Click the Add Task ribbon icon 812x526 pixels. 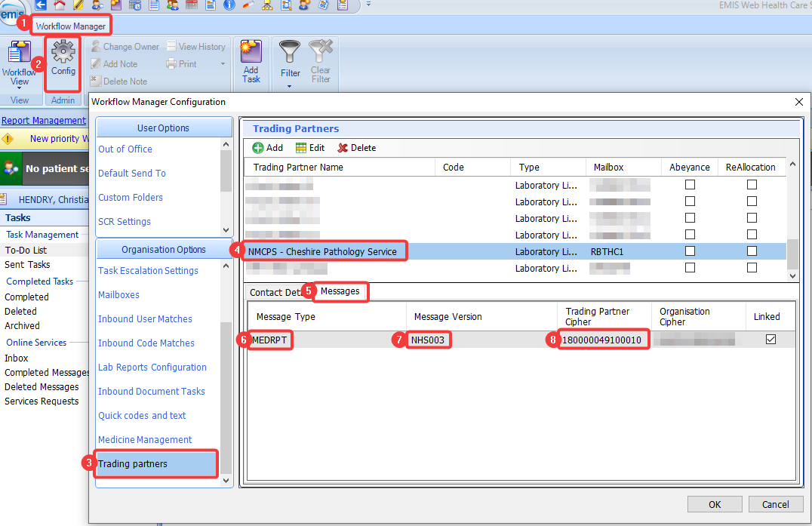(251, 61)
